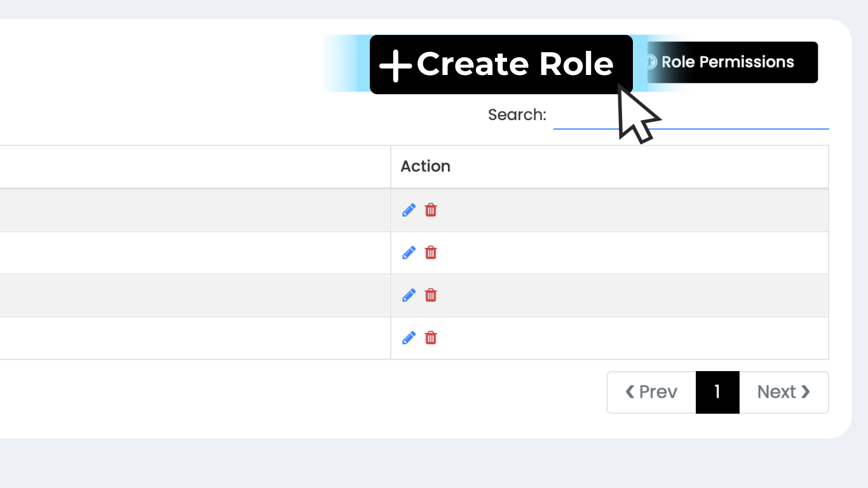This screenshot has width=868, height=488.
Task: Go to the next page with Next
Action: [784, 392]
